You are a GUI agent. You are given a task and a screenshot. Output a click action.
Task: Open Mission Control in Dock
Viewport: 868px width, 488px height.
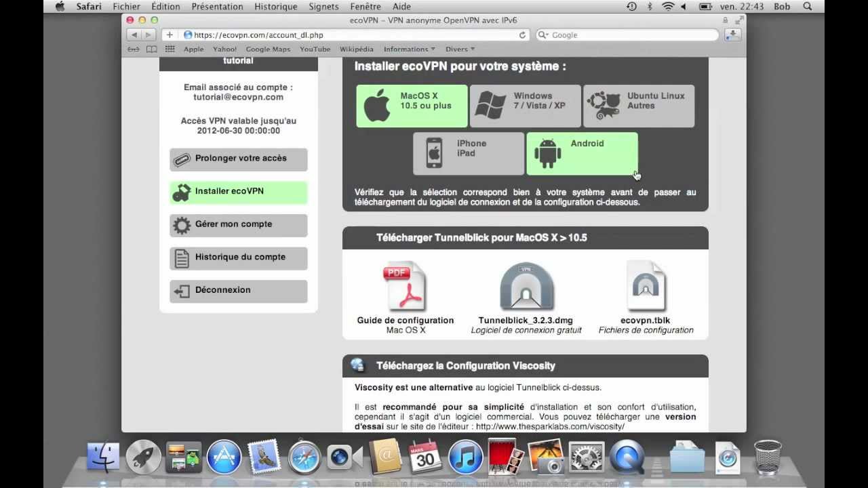click(184, 457)
